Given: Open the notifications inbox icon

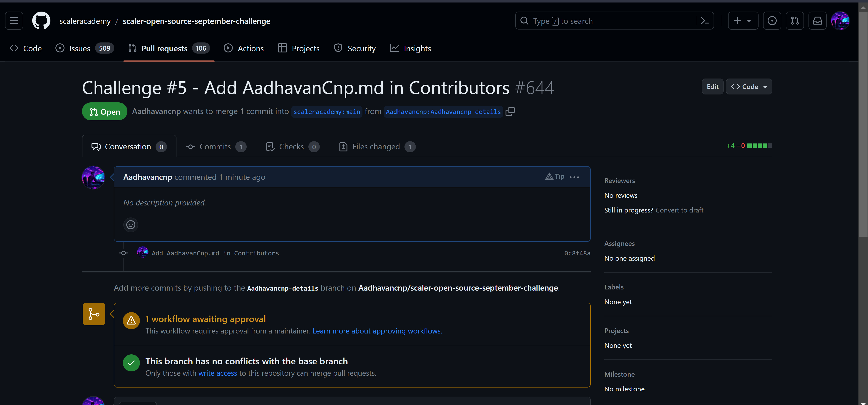Looking at the screenshot, I should (x=817, y=21).
